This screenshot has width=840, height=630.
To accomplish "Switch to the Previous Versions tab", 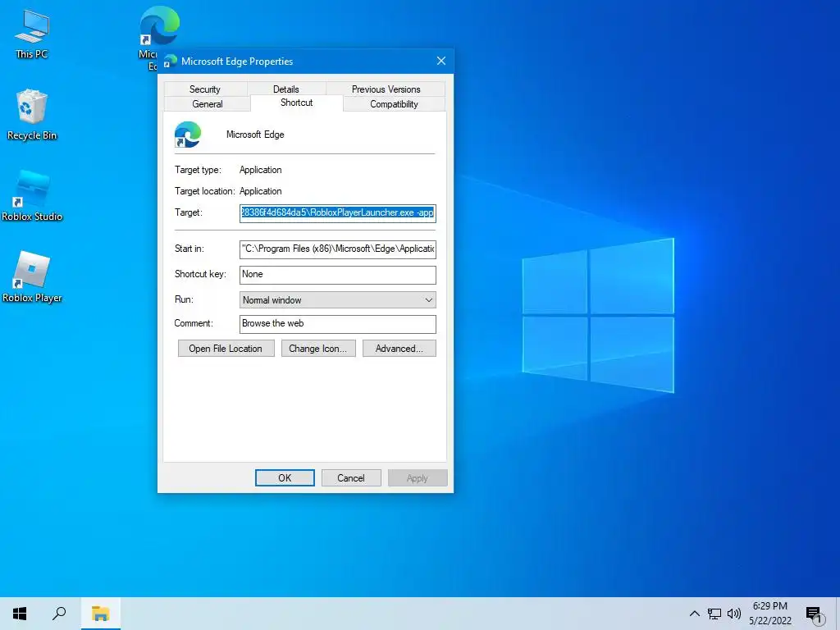I will pyautogui.click(x=386, y=89).
